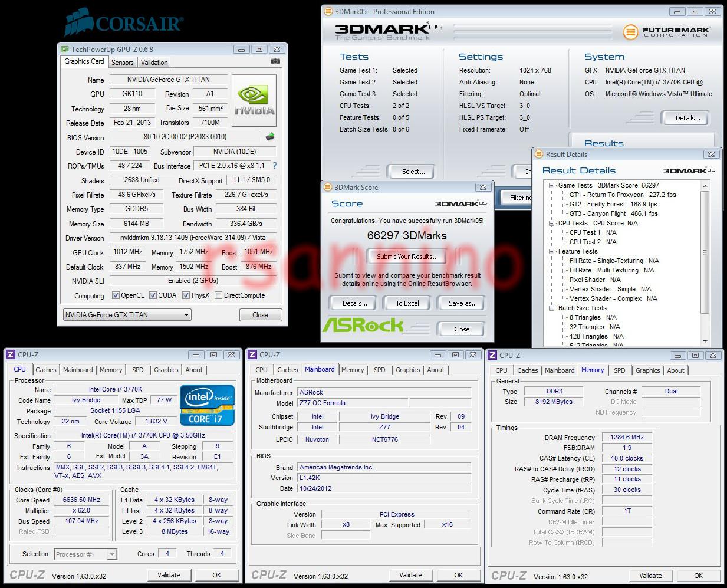Collapse the Game Tests tree node
727x588 pixels.
[551, 185]
